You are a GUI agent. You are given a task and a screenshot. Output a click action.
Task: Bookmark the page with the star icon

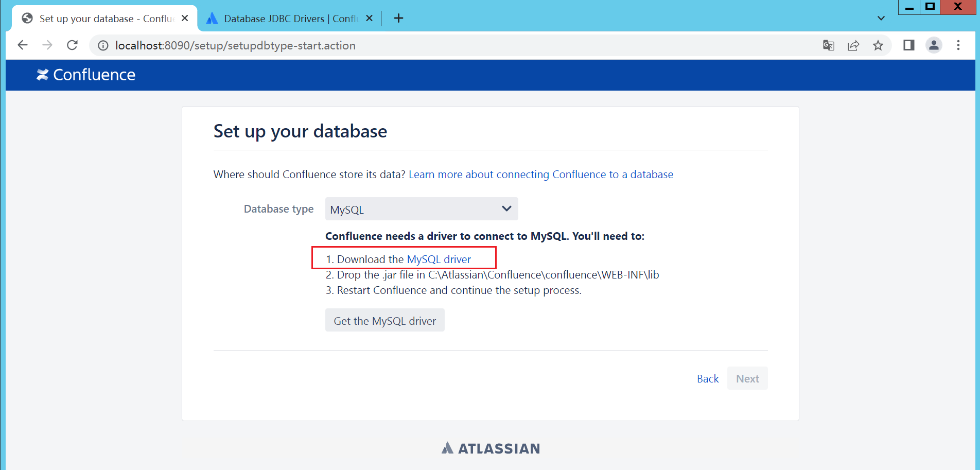click(x=878, y=45)
